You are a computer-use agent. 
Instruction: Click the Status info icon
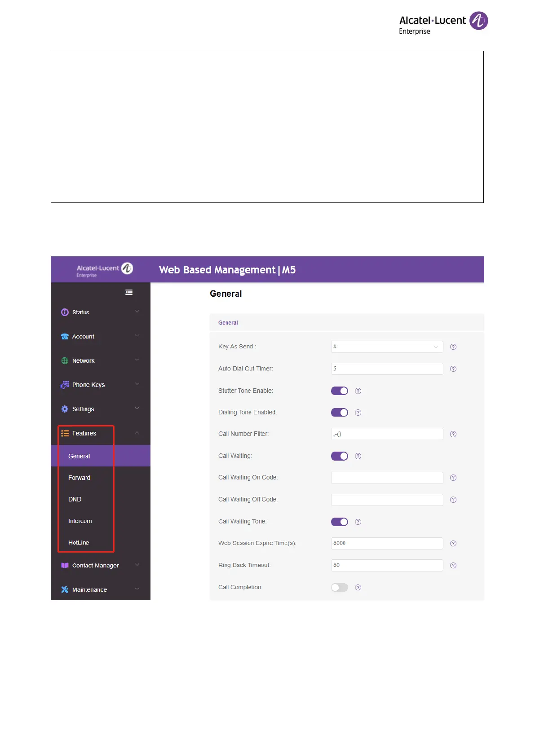[x=65, y=312]
